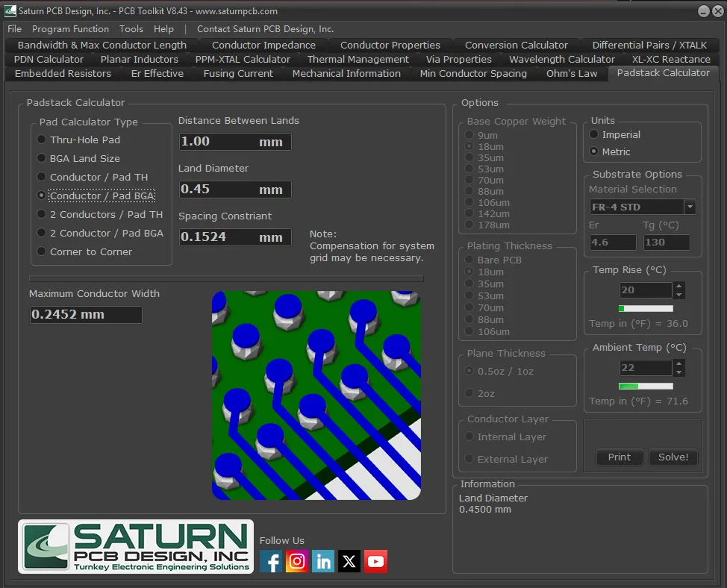This screenshot has height=588, width=727.
Task: Minimize the PCB Toolkit window
Action: coord(703,11)
